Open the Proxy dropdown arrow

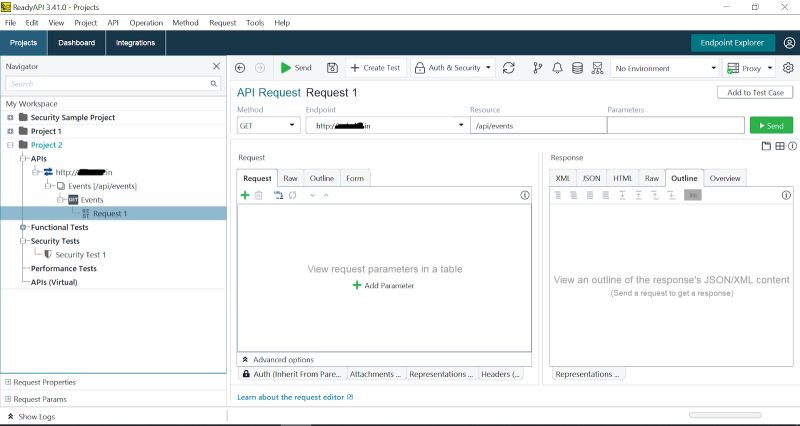[769, 68]
